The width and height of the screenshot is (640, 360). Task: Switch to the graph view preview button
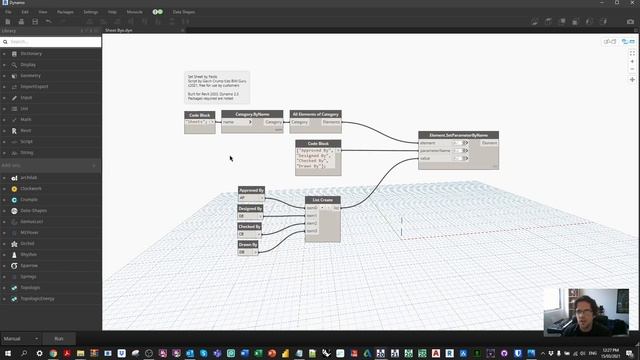click(610, 42)
